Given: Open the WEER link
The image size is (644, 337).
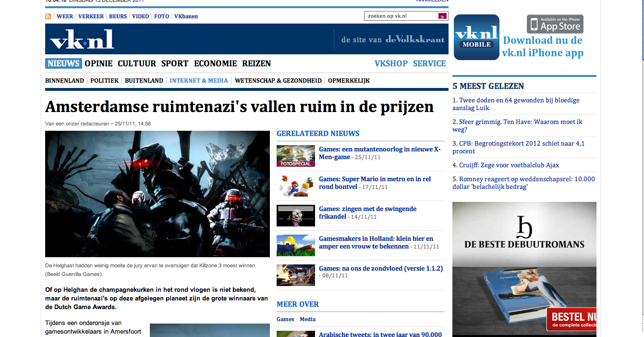Looking at the screenshot, I should 65,16.
